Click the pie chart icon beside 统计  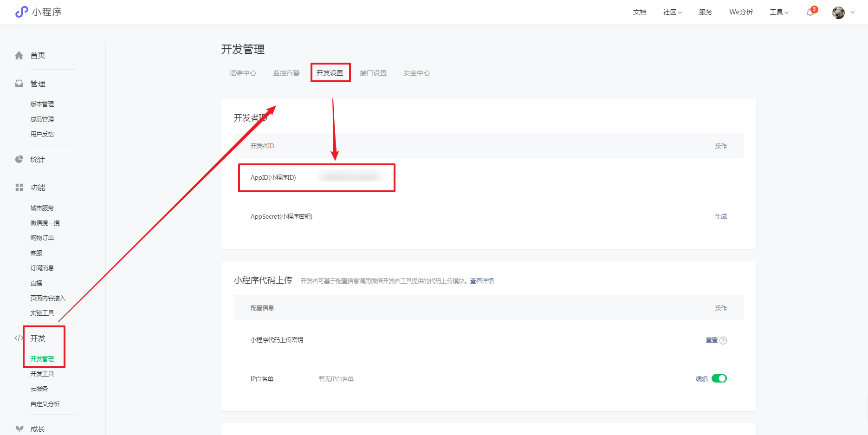[19, 159]
